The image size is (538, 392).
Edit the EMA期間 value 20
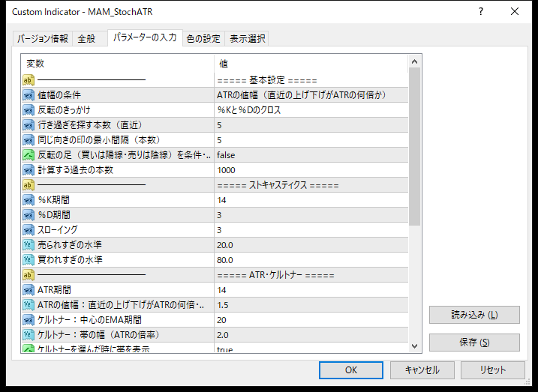[x=311, y=320]
